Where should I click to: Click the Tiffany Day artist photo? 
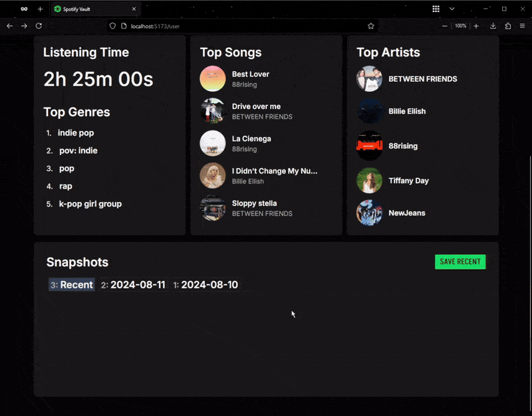370,180
